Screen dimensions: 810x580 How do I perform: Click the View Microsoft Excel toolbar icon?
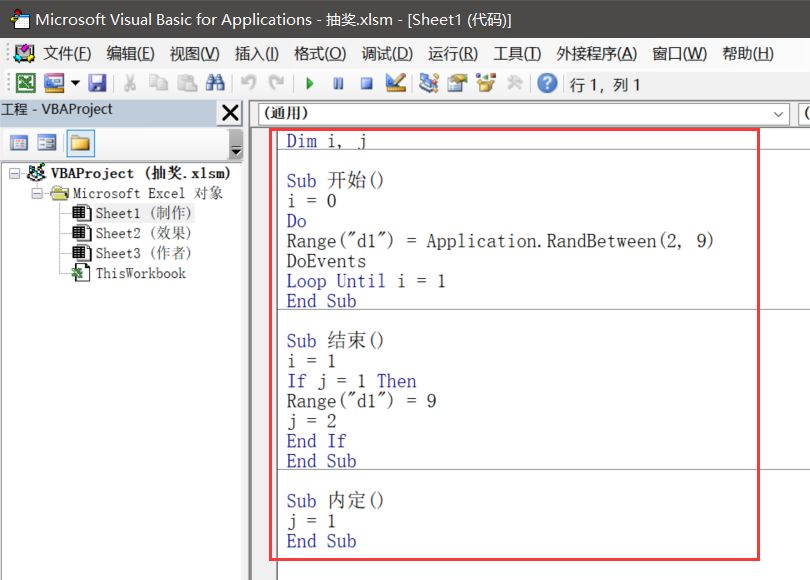click(x=26, y=83)
